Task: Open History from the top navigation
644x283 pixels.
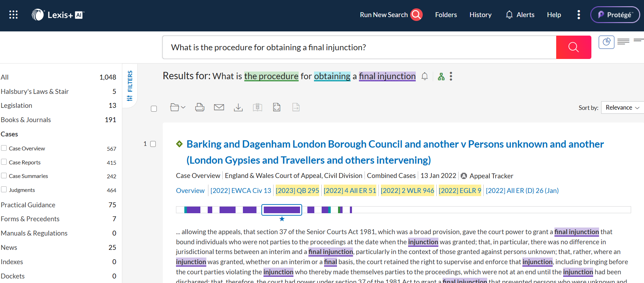Action: [480, 15]
